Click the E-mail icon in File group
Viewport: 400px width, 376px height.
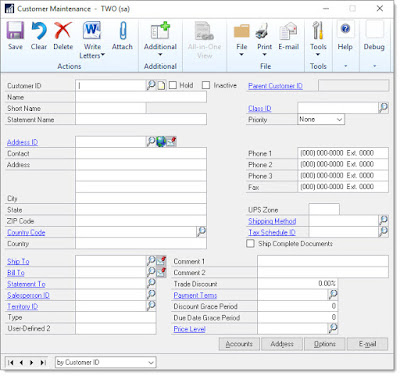coord(288,31)
